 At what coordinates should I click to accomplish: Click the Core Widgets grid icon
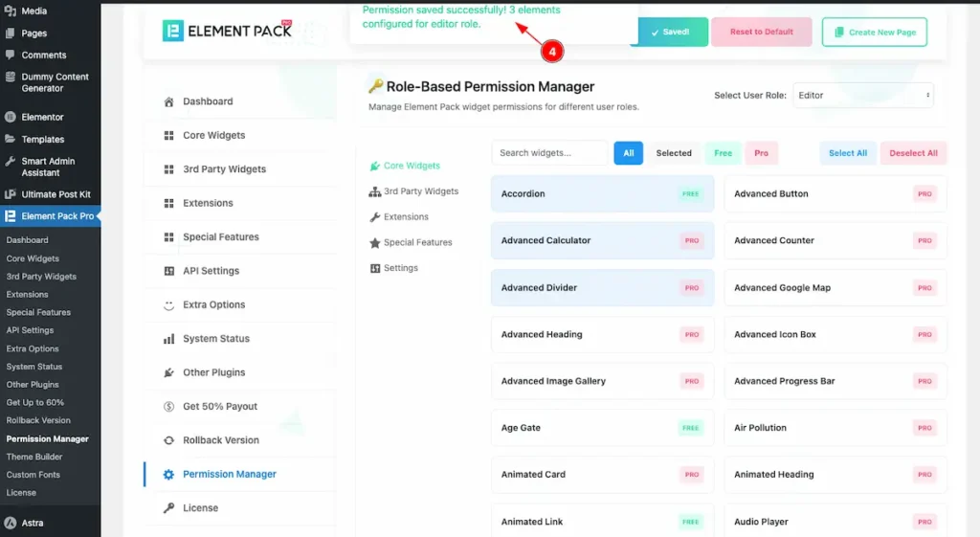[x=169, y=136]
